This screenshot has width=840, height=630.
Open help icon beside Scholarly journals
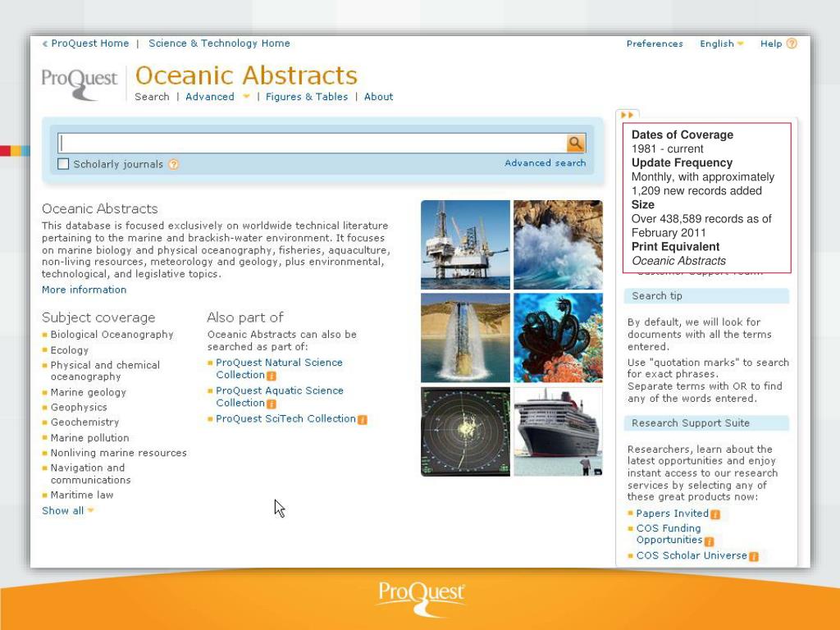click(x=174, y=164)
